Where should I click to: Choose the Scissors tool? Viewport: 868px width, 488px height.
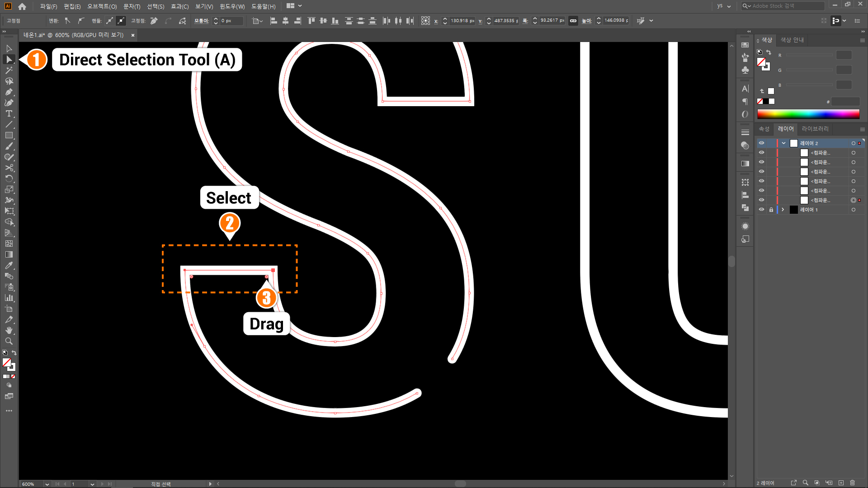9,168
